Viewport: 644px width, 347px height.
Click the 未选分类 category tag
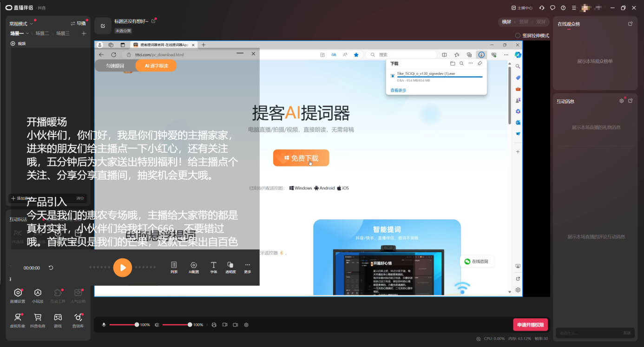(x=123, y=31)
